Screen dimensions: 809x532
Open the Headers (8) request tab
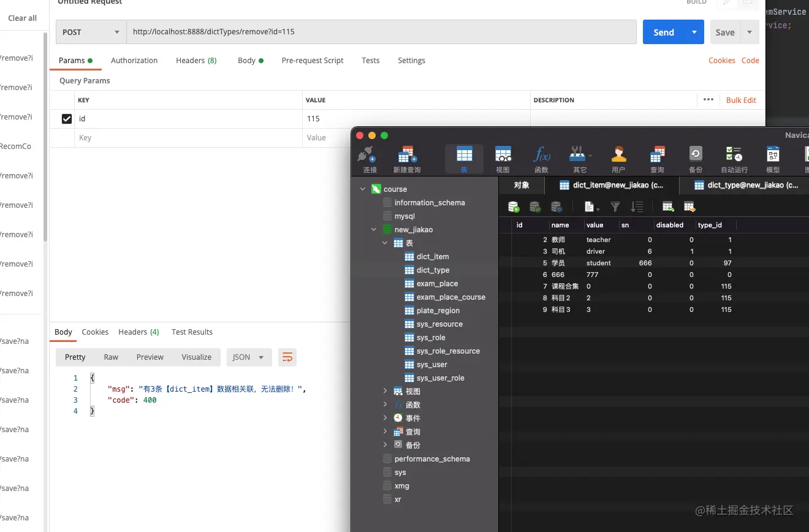(x=196, y=61)
